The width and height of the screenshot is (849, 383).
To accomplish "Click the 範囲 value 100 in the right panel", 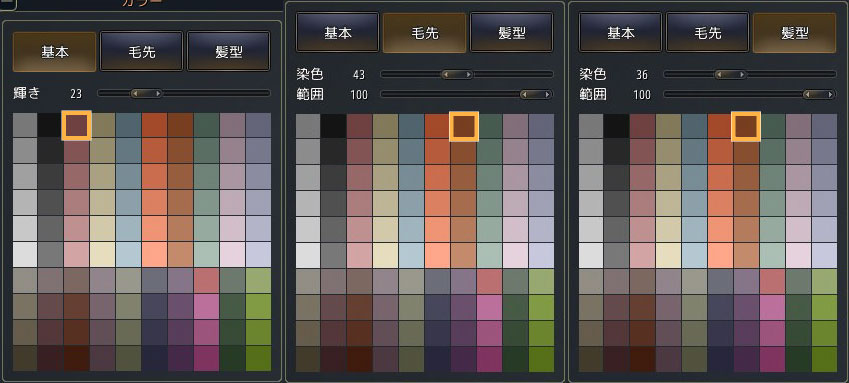I will (642, 95).
